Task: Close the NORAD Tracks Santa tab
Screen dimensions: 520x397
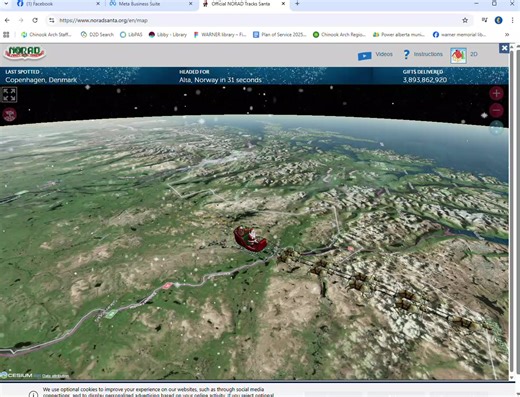Action: pos(283,4)
